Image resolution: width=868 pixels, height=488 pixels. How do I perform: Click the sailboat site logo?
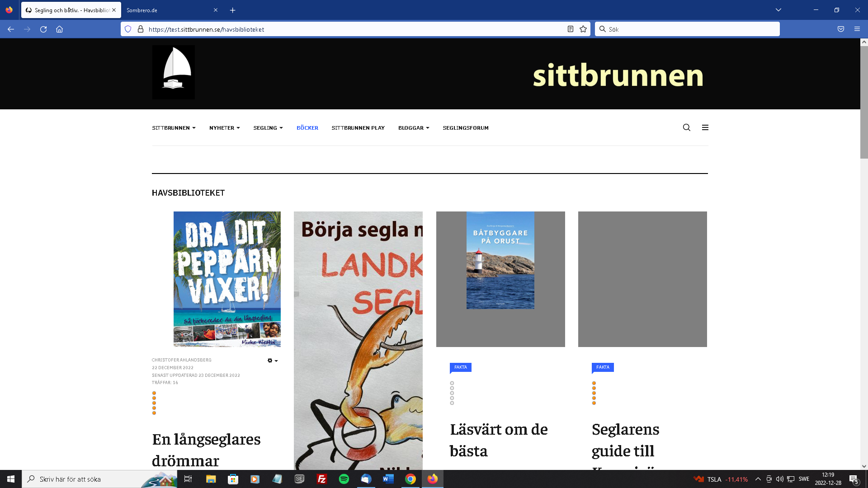coord(173,72)
